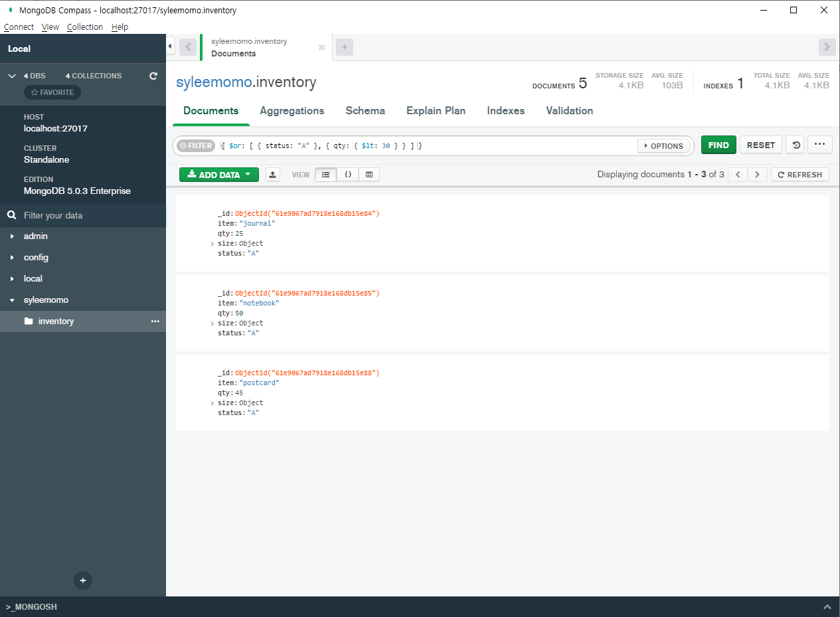
Task: Select the Documents tab
Action: (x=211, y=111)
